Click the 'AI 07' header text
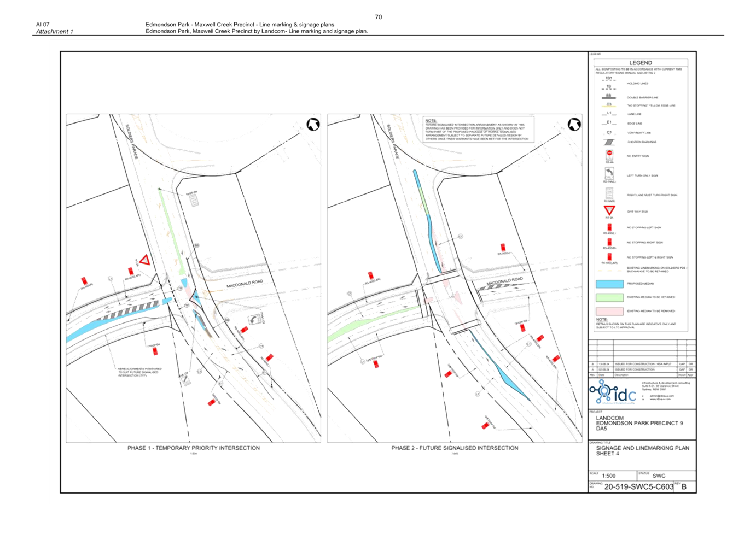This screenshot has width=756, height=534. coord(43,25)
